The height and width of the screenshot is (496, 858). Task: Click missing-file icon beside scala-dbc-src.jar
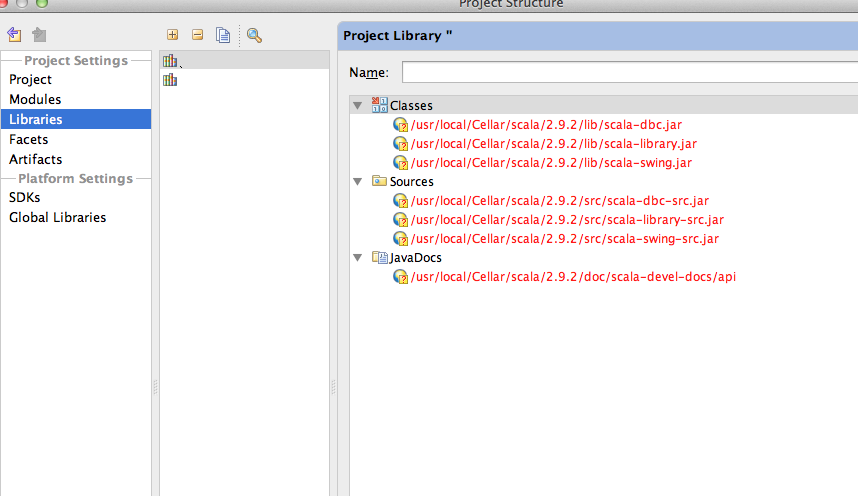401,201
